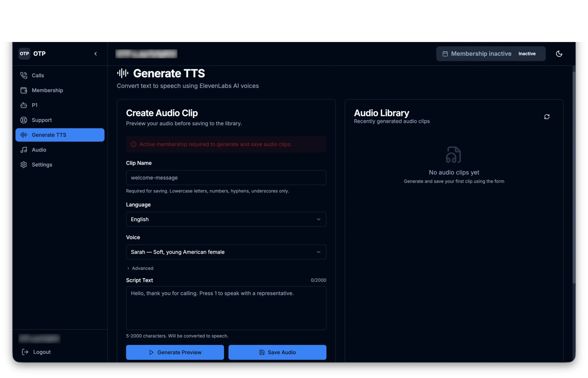
Task: Click the OTP logo badge
Action: tap(24, 53)
